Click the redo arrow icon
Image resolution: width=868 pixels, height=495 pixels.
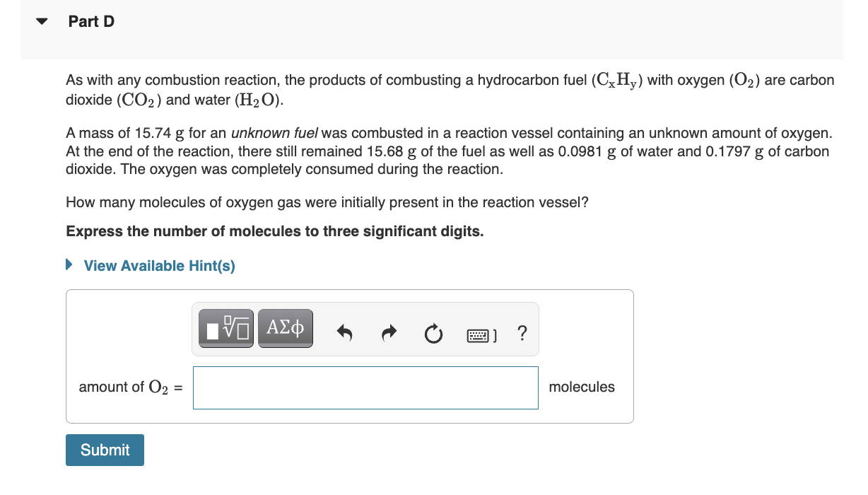(389, 332)
